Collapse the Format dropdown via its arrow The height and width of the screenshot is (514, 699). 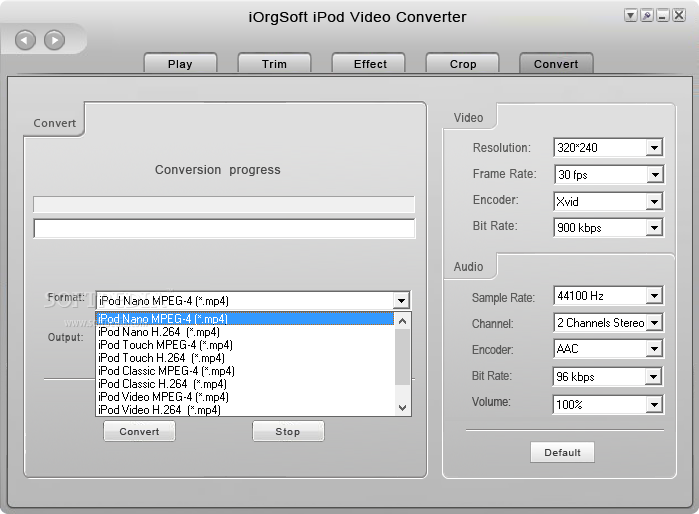(x=401, y=300)
